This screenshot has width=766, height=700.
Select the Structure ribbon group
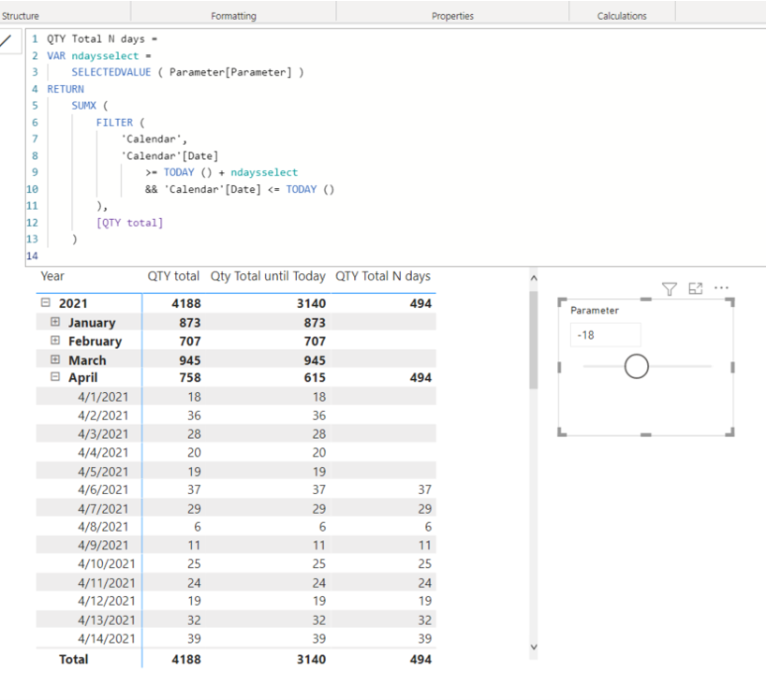21,16
